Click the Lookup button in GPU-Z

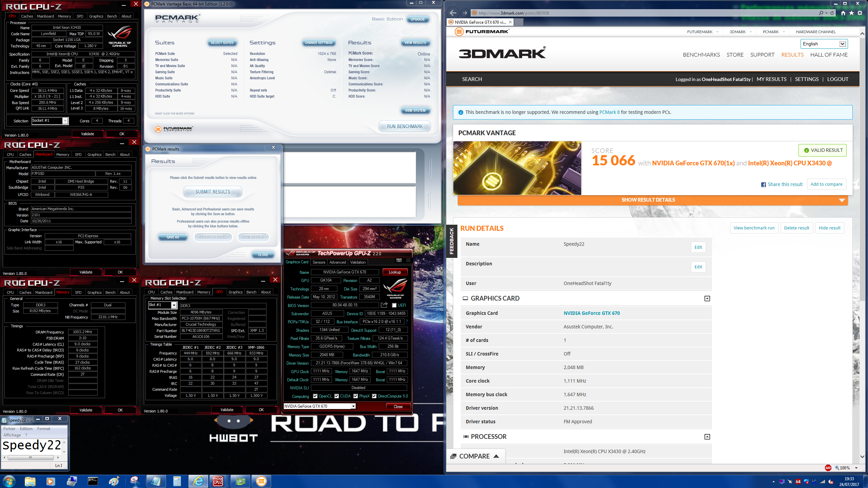click(x=395, y=272)
